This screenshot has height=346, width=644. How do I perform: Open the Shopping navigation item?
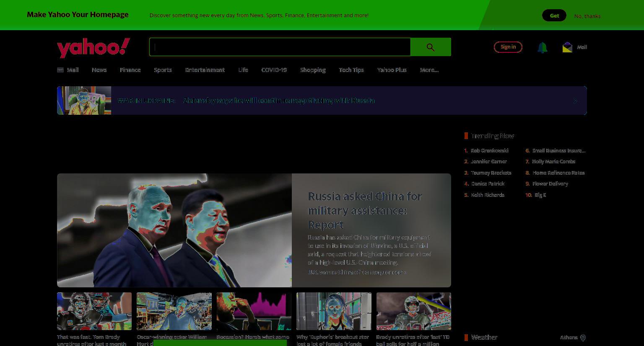pos(313,70)
